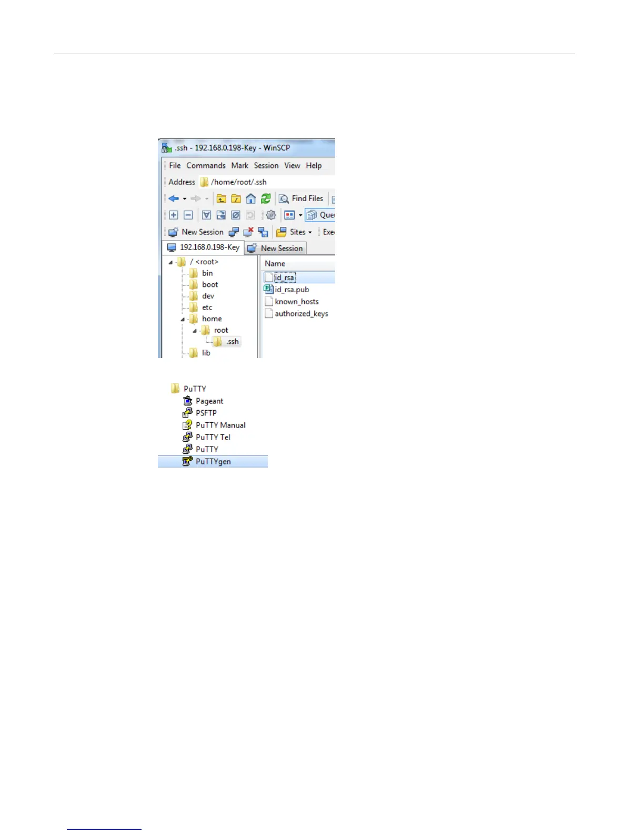
Task: Click the view style icon beside the gear
Action: pyautogui.click(x=289, y=215)
